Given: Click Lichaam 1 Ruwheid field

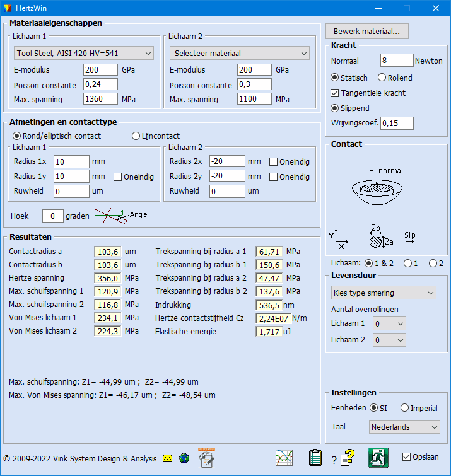Looking at the screenshot, I should 71,191.
